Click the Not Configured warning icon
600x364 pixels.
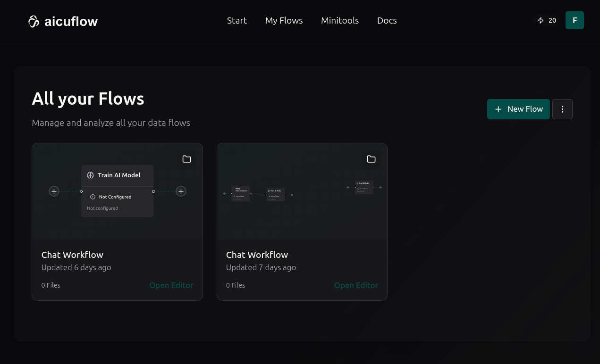point(93,197)
